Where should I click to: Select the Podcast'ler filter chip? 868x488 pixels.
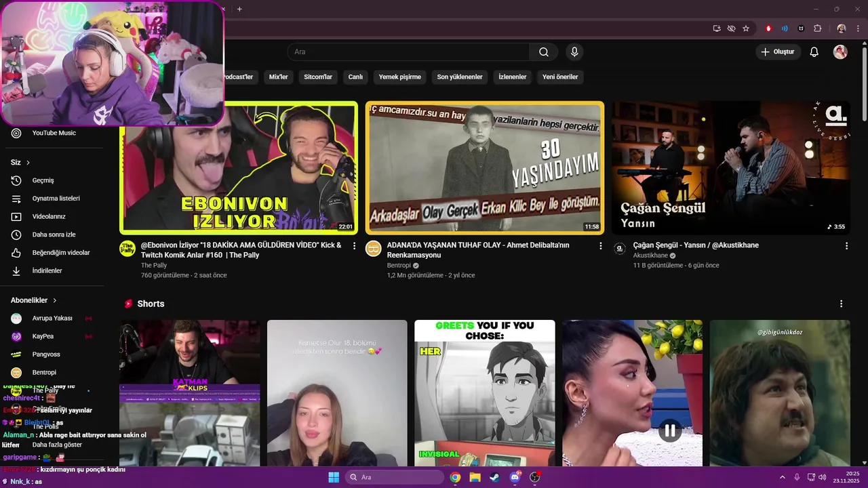point(239,77)
